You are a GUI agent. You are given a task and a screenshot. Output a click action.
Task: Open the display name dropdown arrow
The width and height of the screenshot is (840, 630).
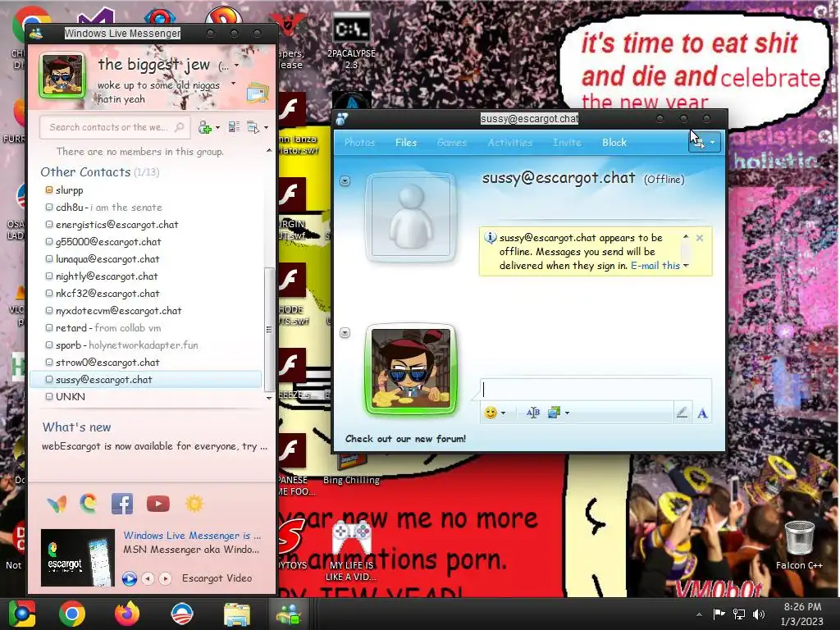(x=236, y=66)
